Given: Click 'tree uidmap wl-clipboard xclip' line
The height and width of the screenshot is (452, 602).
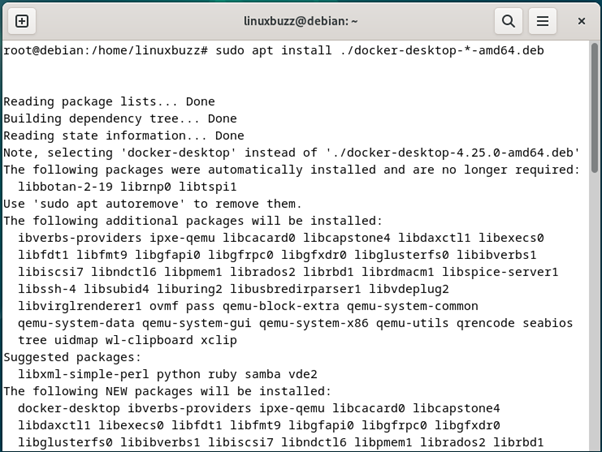Looking at the screenshot, I should pyautogui.click(x=127, y=340).
